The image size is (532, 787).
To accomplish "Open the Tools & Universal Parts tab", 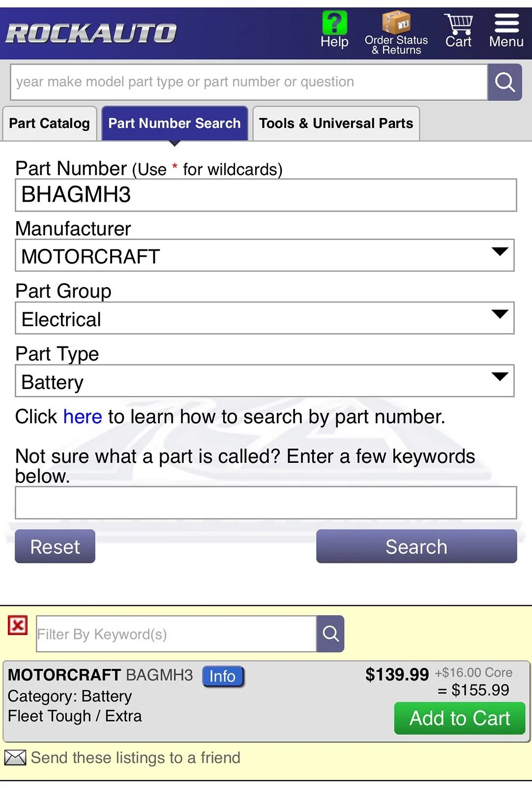I will click(336, 123).
